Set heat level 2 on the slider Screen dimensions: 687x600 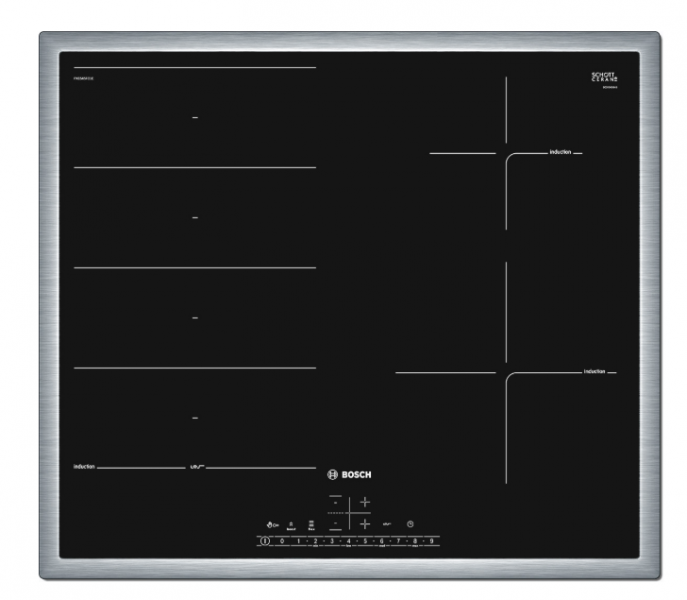click(x=315, y=541)
